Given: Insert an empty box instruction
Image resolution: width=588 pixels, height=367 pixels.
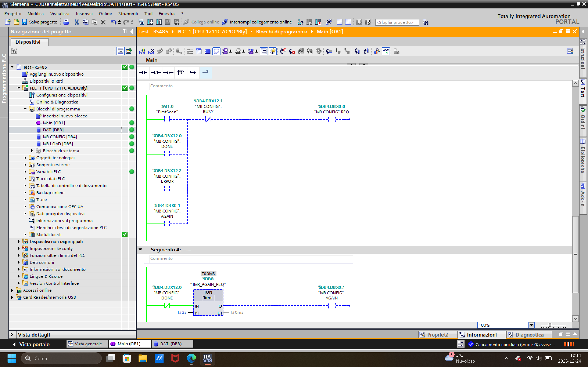Looking at the screenshot, I should (180, 73).
